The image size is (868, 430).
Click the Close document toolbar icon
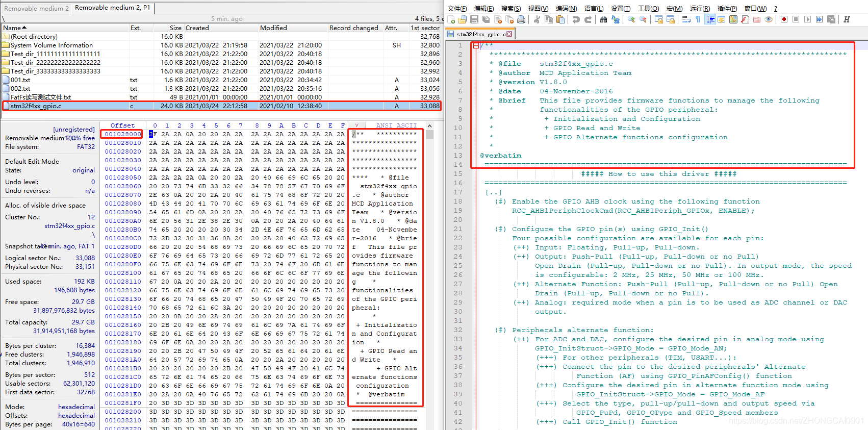(x=498, y=19)
